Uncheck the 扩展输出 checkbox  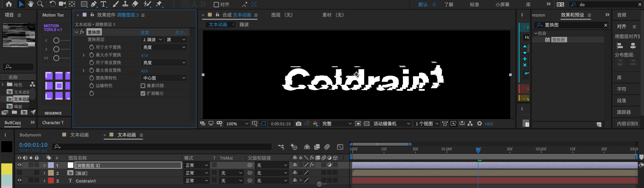(143, 93)
